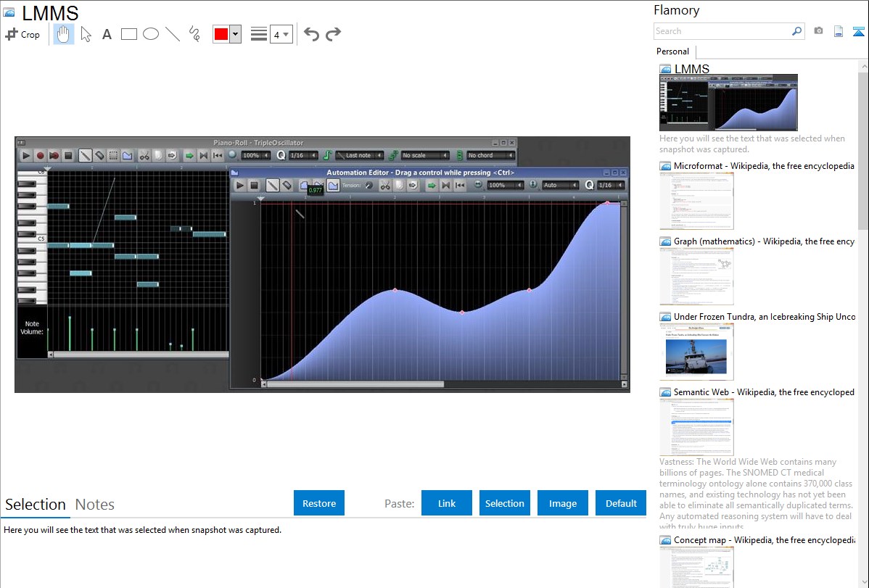Screen dimensions: 869x588
Task: Select the rectangle shape tool
Action: tap(128, 34)
